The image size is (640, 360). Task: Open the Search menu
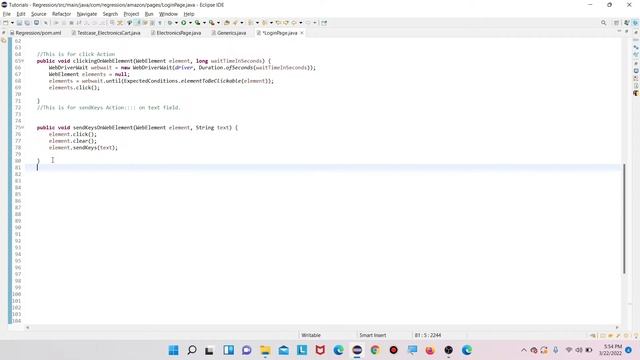(110, 14)
